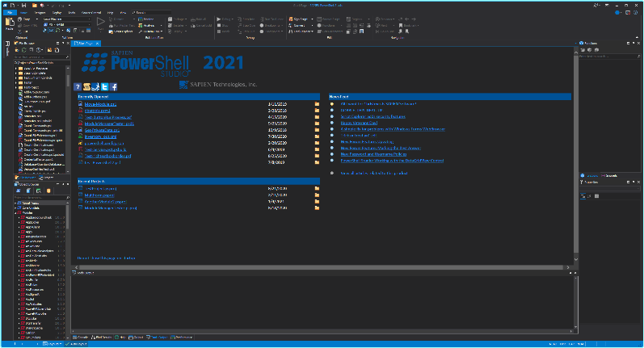Click the folder icon beside Get-PrivateData.ps1

click(x=317, y=130)
